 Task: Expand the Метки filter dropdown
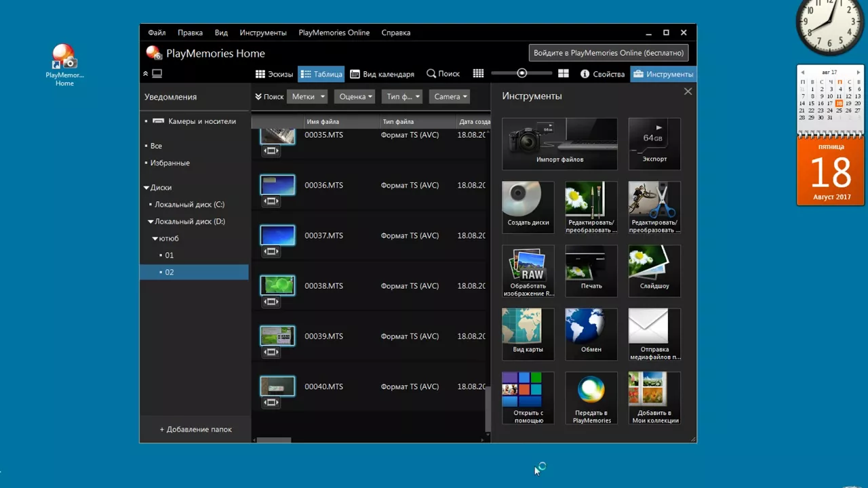click(x=307, y=97)
